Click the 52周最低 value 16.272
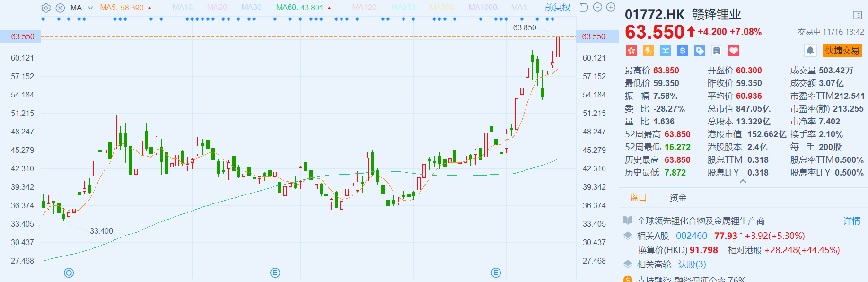This screenshot has width=868, height=282. coord(677,147)
